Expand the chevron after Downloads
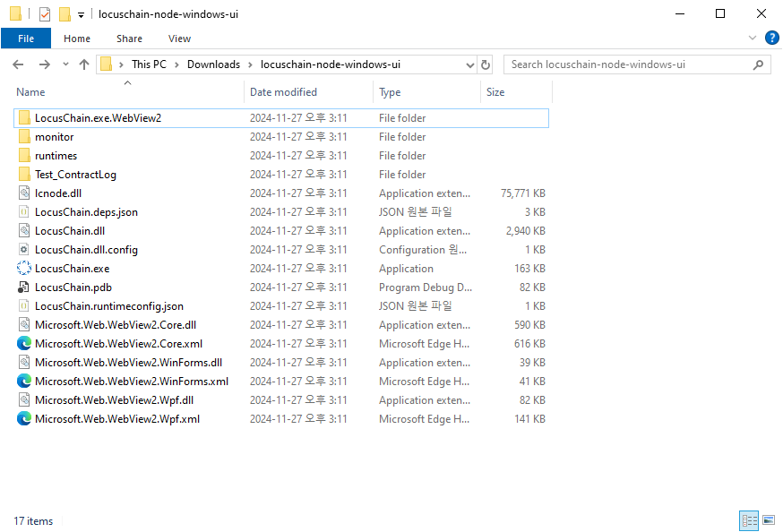783x532 pixels. [x=250, y=64]
